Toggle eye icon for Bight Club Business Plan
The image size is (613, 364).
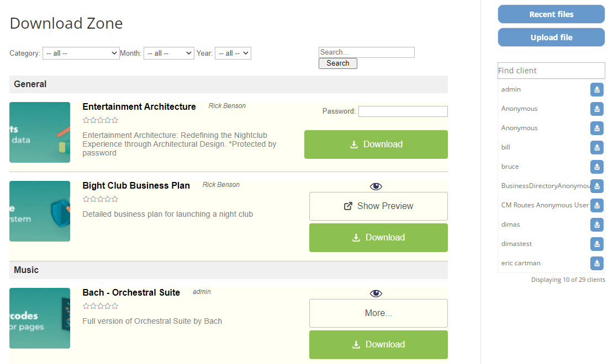coord(376,186)
